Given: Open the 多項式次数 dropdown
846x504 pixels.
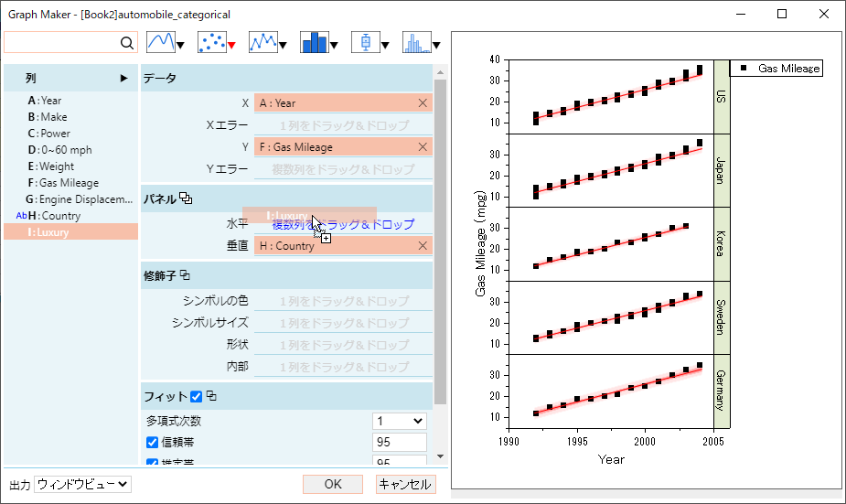Looking at the screenshot, I should coord(400,421).
